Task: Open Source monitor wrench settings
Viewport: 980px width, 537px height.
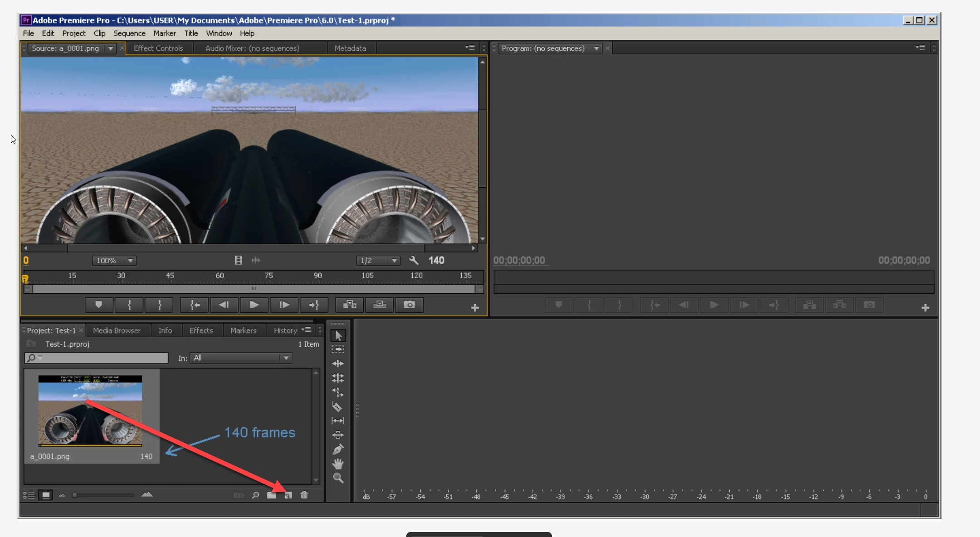Action: (414, 260)
